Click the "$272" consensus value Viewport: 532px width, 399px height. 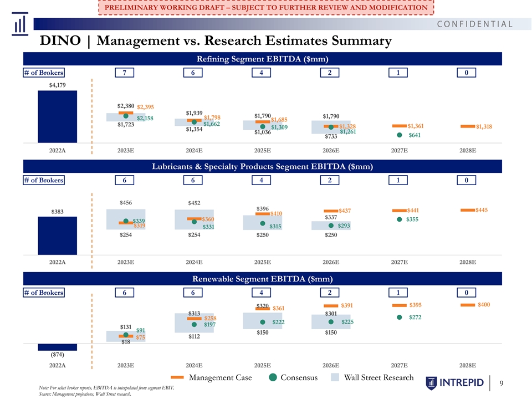point(415,317)
